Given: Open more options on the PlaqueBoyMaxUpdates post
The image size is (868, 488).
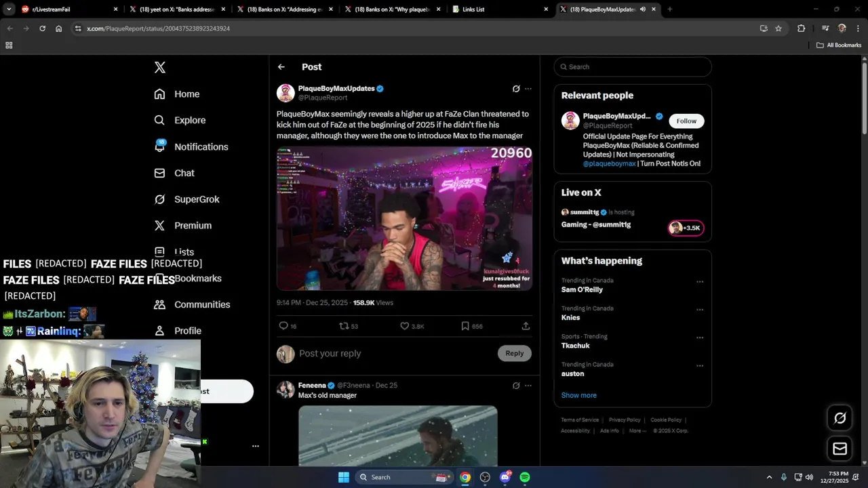Looking at the screenshot, I should (528, 89).
